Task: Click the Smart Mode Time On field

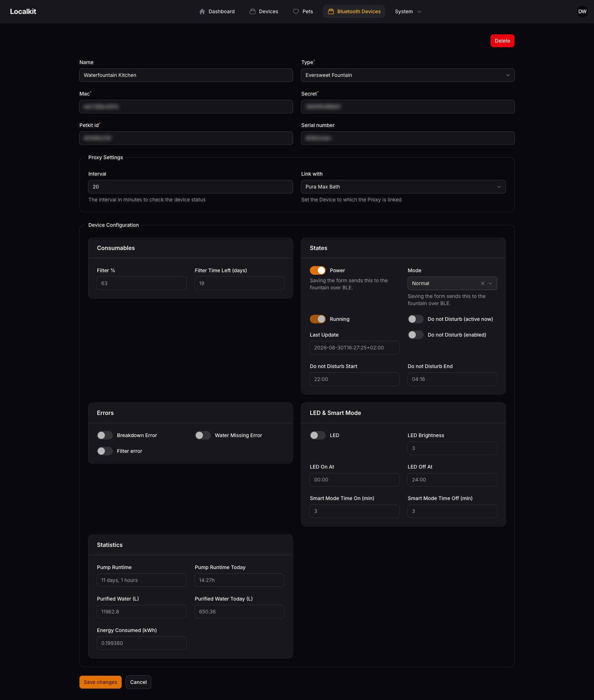Action: coord(355,511)
